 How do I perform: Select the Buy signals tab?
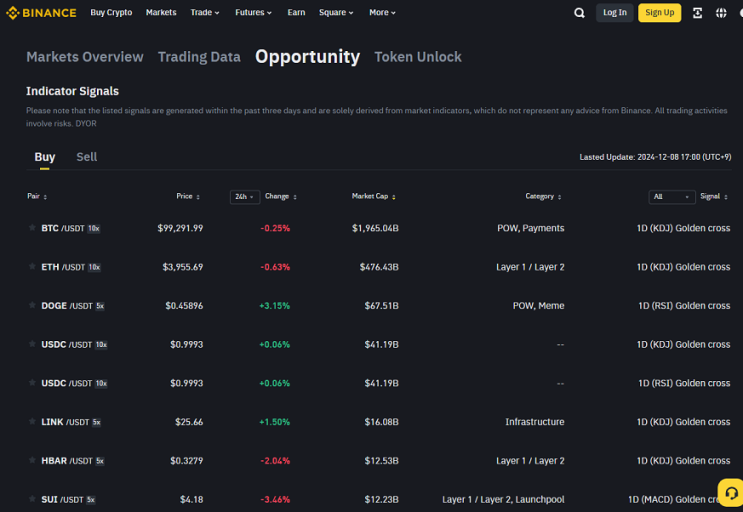45,157
